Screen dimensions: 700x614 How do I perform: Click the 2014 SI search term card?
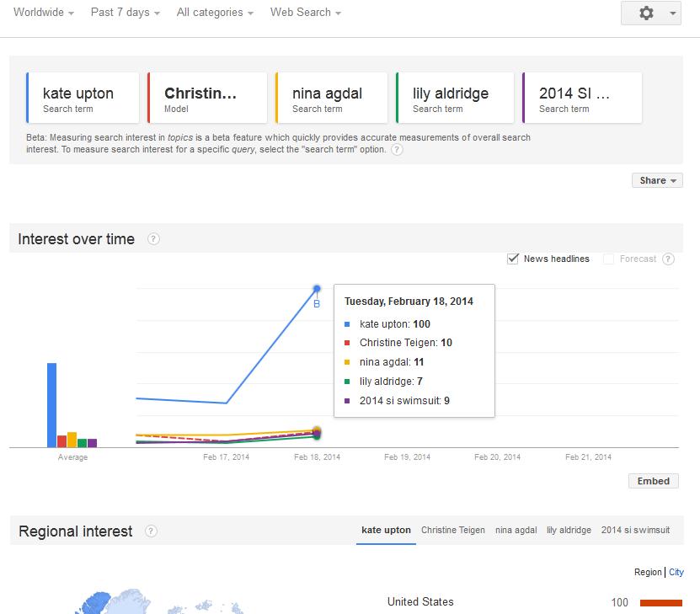coord(581,98)
